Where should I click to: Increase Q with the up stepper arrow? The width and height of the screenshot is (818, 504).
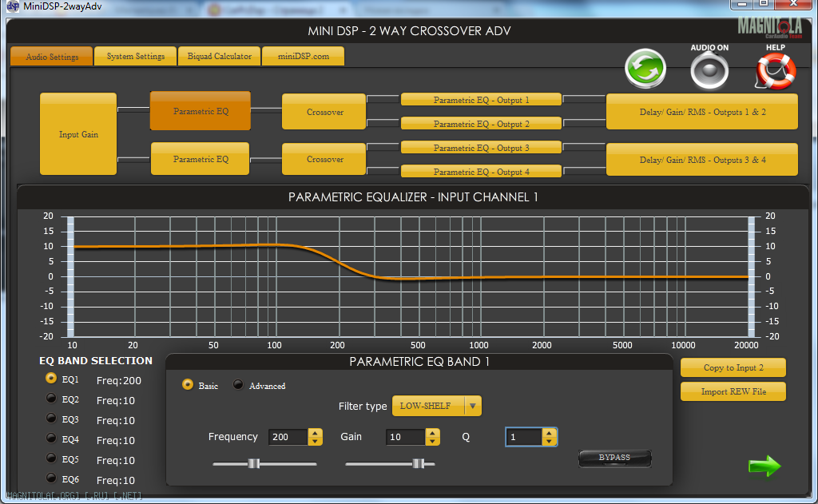(x=550, y=433)
